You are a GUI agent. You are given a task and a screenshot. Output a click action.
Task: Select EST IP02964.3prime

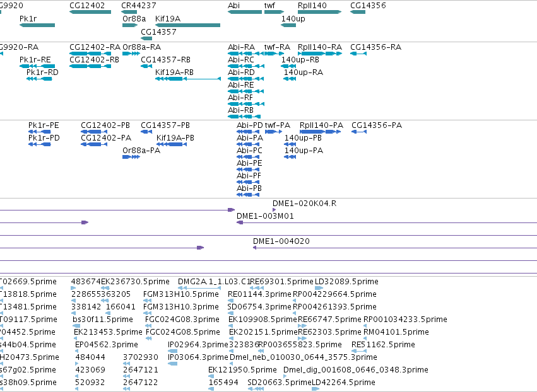click(198, 345)
